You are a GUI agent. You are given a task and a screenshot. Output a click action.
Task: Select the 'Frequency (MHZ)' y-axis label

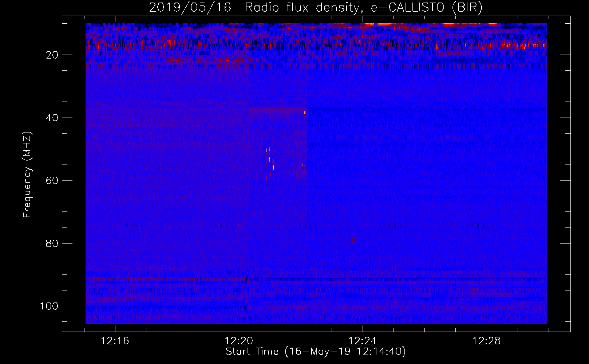pyautogui.click(x=27, y=175)
